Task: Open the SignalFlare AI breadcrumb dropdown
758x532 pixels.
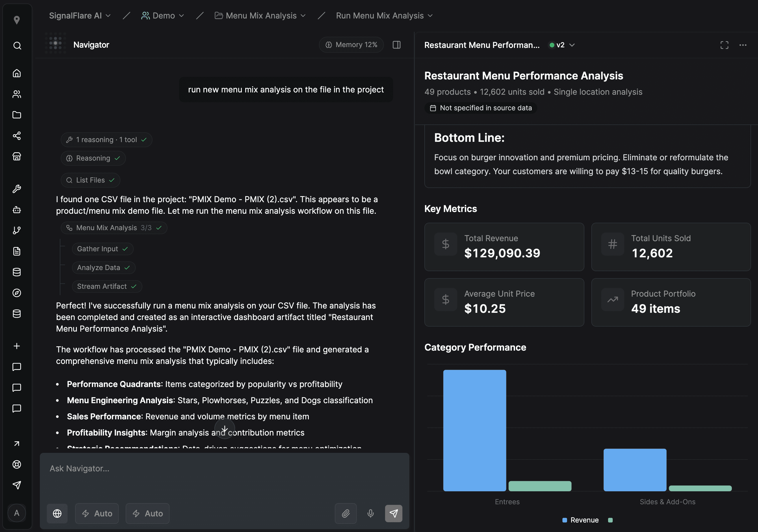Action: (x=79, y=16)
